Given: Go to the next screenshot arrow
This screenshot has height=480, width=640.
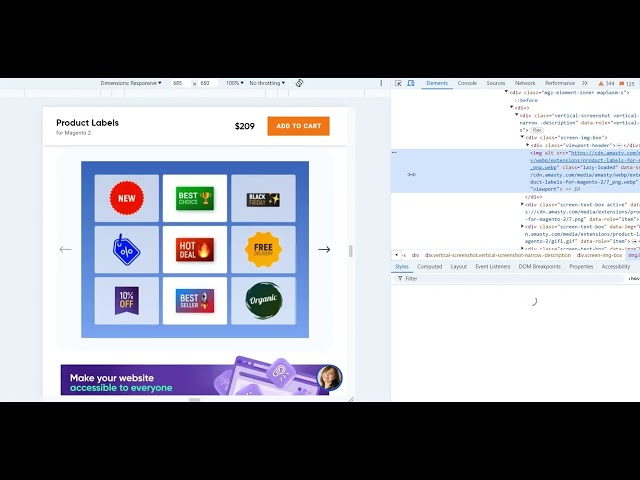Looking at the screenshot, I should click(324, 249).
